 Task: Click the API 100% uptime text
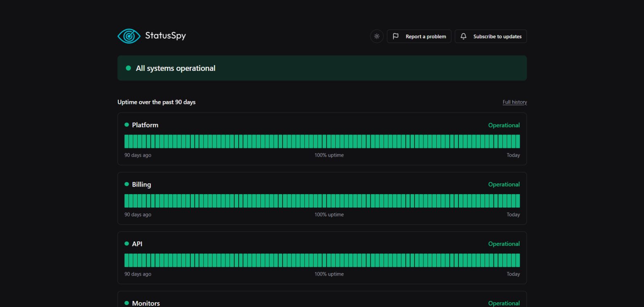click(x=329, y=274)
